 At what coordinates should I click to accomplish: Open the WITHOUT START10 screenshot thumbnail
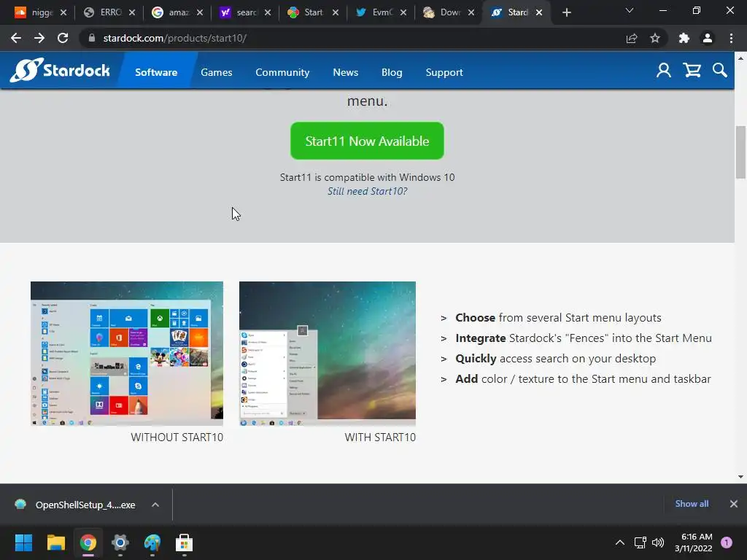tap(127, 354)
